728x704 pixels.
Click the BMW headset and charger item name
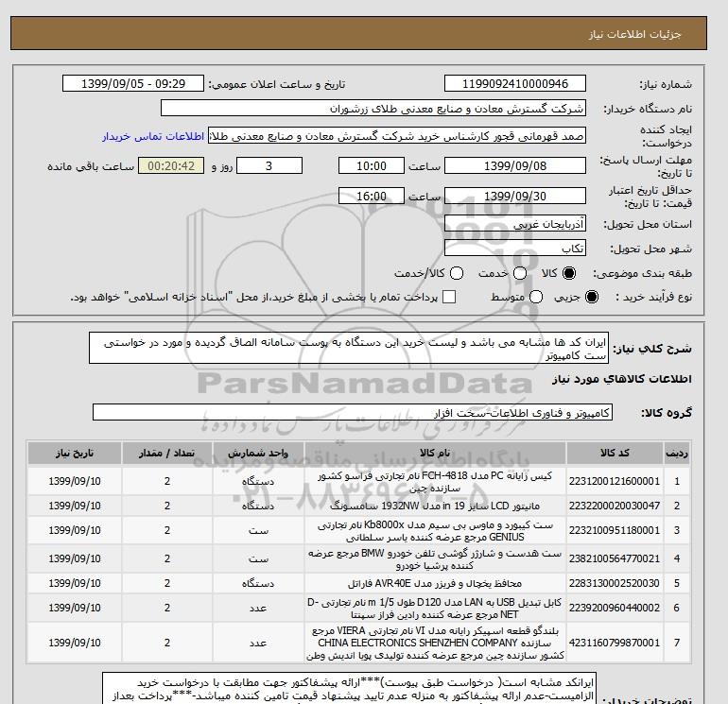coord(435,559)
